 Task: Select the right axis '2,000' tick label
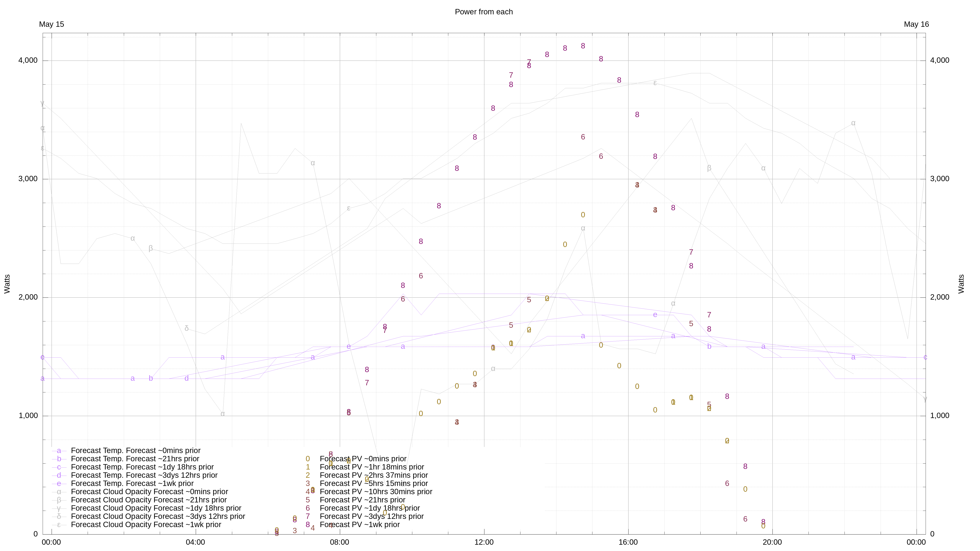(940, 297)
